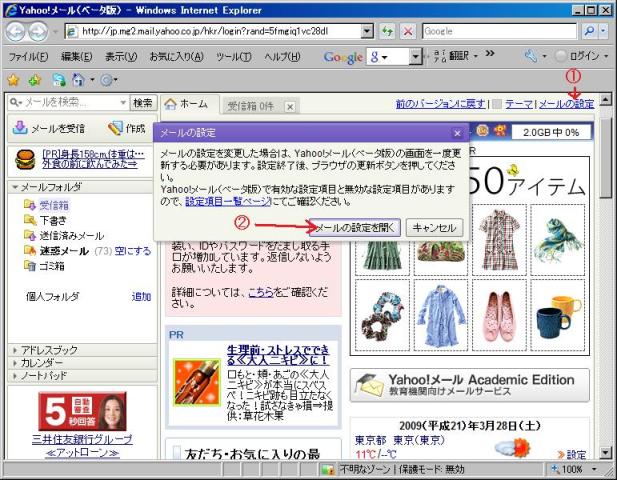This screenshot has width=617, height=480.
Task: Click the Home house icon in the IE toolbar
Action: click(78, 80)
